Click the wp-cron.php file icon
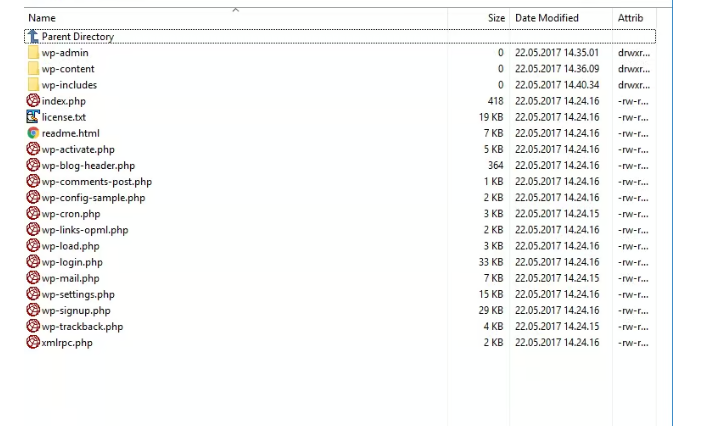This screenshot has height=426, width=723. [33, 213]
